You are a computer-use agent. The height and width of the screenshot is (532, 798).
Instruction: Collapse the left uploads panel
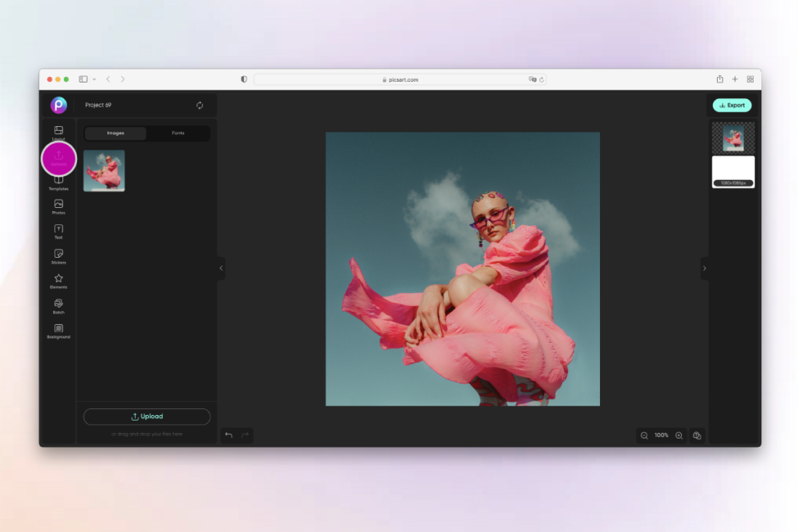click(x=221, y=268)
